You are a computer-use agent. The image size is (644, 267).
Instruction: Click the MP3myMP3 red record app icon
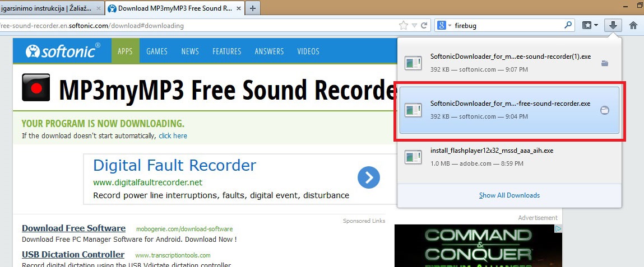[36, 87]
